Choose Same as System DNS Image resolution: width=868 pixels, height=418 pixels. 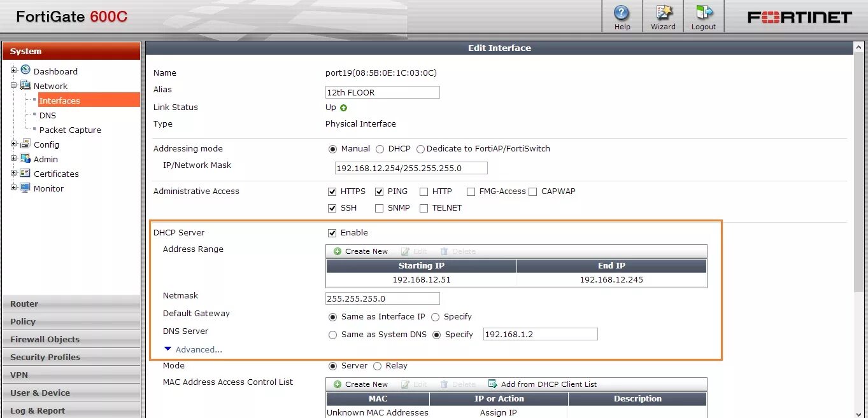[332, 335]
